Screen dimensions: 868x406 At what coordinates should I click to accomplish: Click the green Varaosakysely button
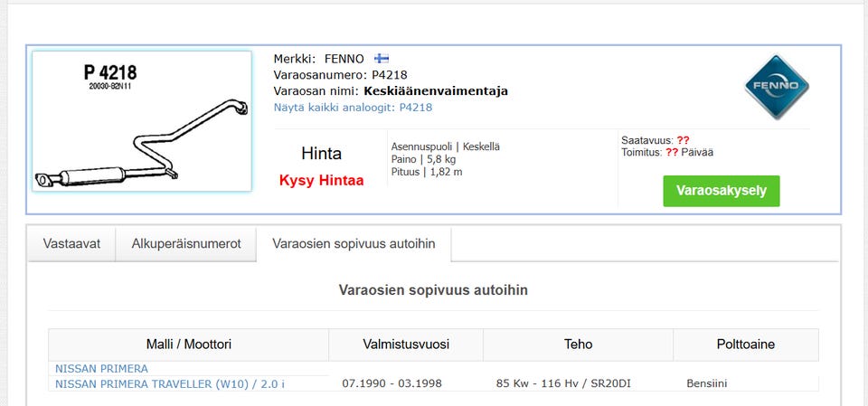[722, 191]
